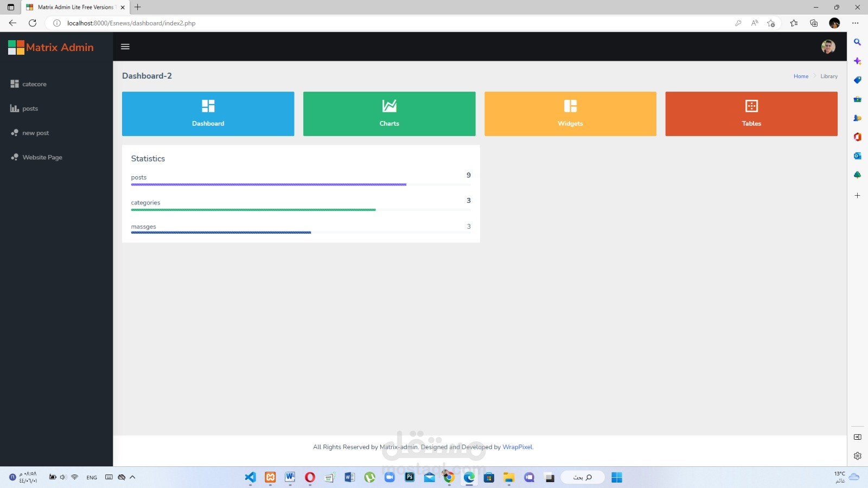868x488 pixels.
Task: Open the Windows Start button
Action: tap(617, 477)
